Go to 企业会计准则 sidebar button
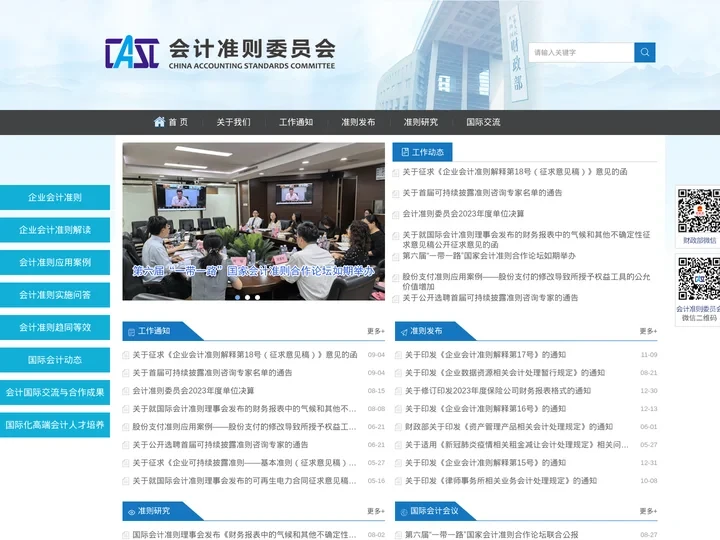Viewport: 720px width, 540px height. point(55,197)
